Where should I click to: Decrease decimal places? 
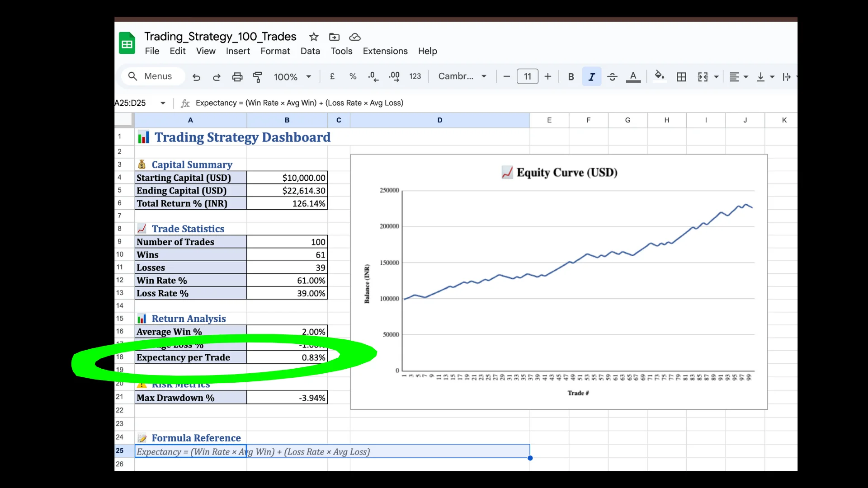coord(373,76)
